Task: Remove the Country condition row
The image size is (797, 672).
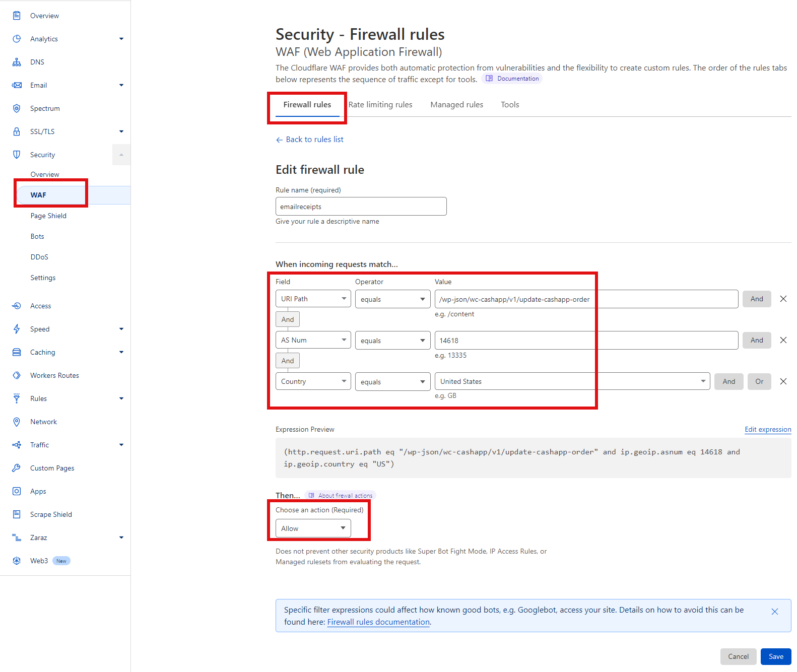Action: click(783, 381)
